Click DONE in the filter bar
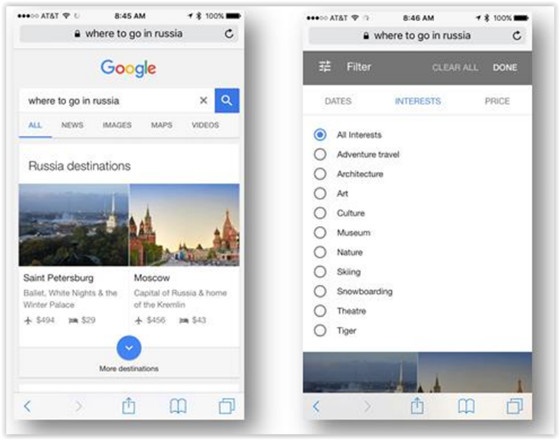This screenshot has width=560, height=440. [x=505, y=68]
